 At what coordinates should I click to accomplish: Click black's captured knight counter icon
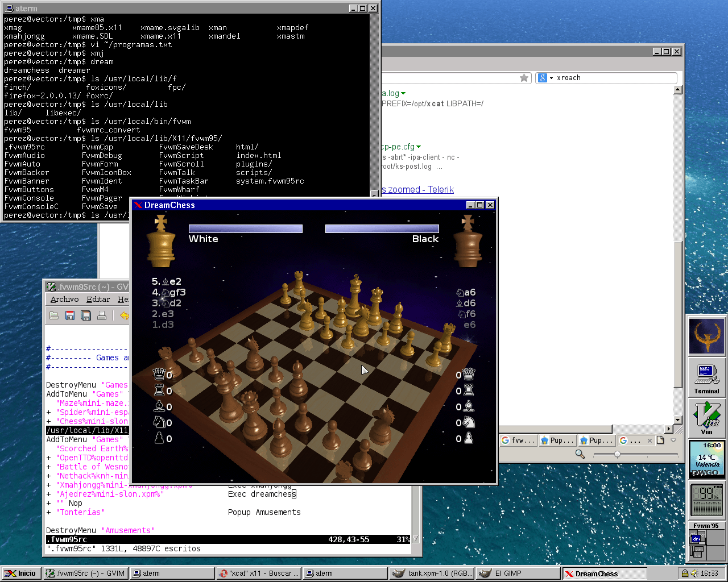point(469,422)
